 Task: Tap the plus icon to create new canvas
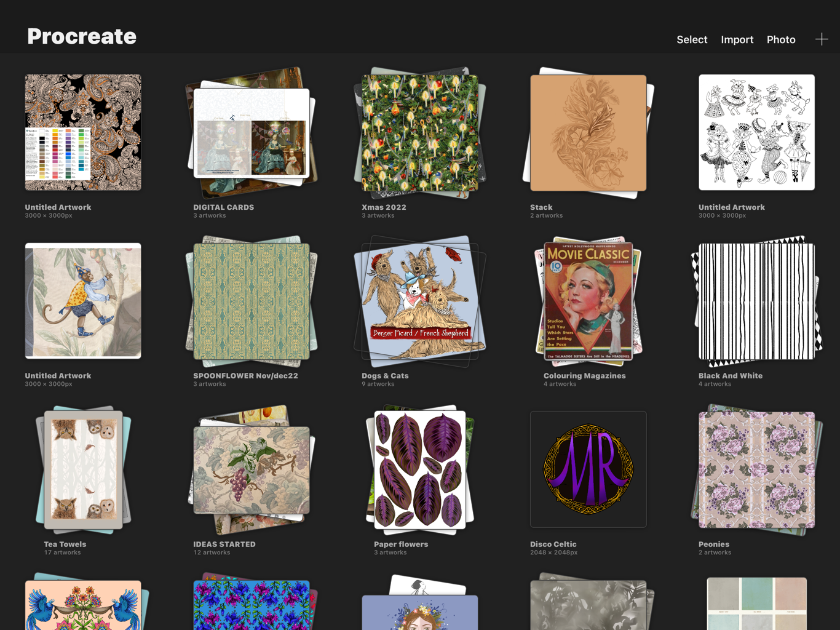tap(822, 39)
